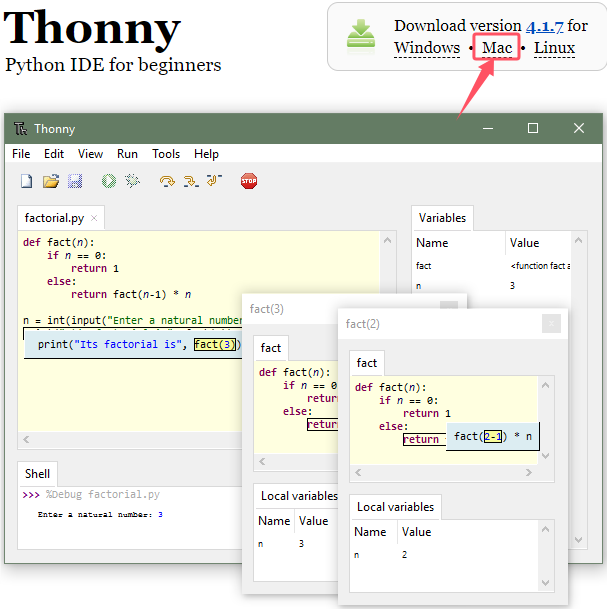Open the File menu

21,154
